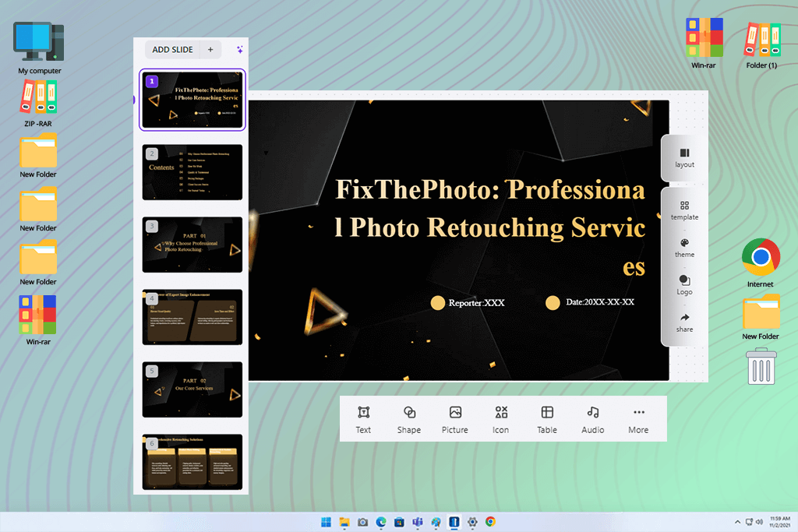The image size is (798, 532).
Task: Select slide 2 Contents thumbnail
Action: pos(192,172)
